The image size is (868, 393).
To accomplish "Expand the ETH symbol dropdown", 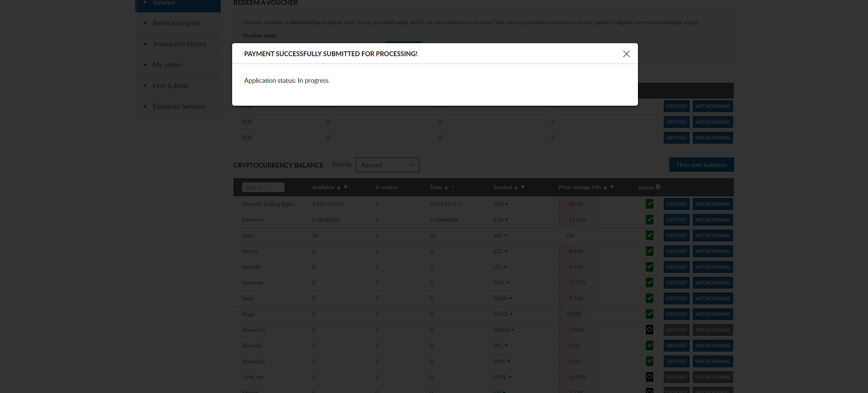I will coord(501,220).
